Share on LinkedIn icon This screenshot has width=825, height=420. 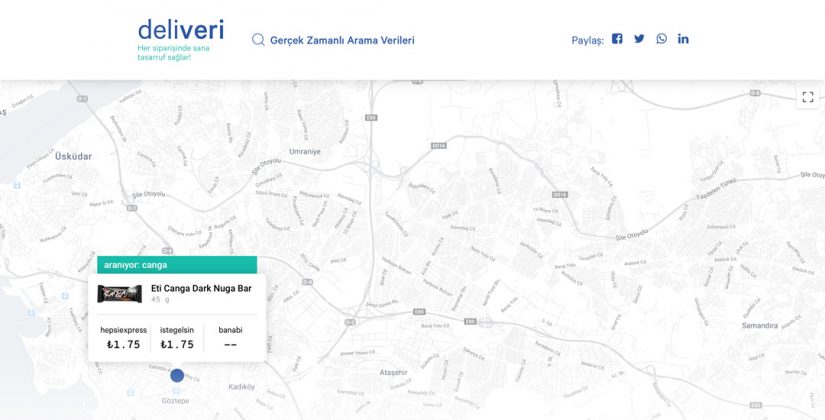tap(683, 39)
